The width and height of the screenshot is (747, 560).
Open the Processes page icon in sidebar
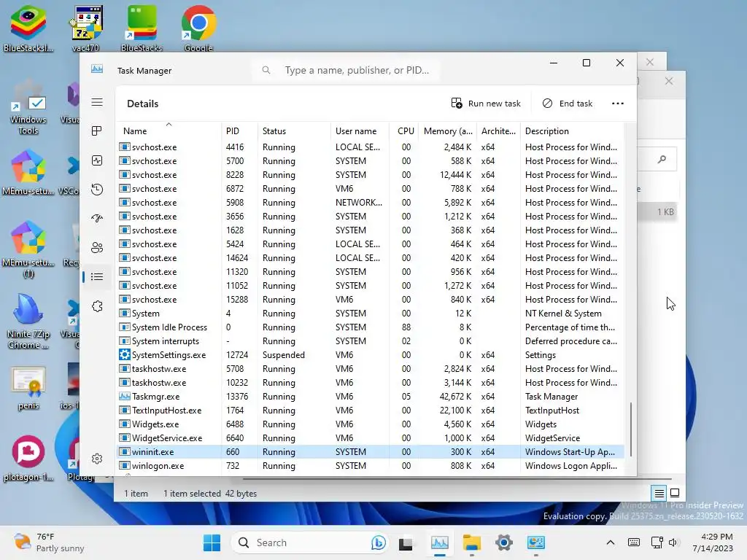pyautogui.click(x=97, y=131)
